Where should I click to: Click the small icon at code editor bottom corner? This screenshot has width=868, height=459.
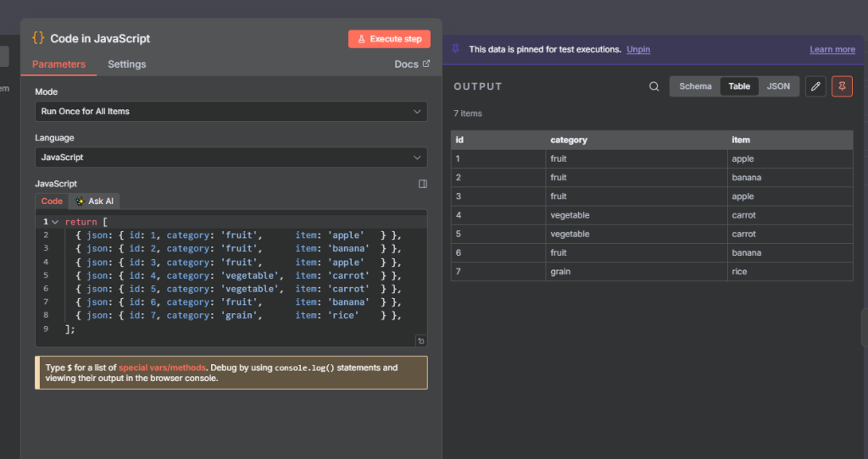pos(420,340)
